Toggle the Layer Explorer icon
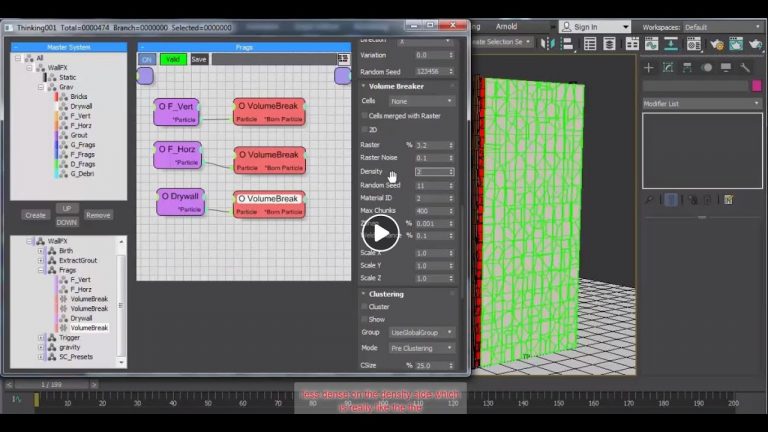 click(x=609, y=44)
